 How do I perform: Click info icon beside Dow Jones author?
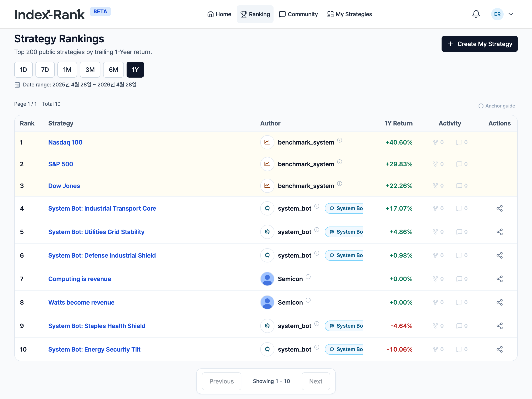tap(339, 184)
